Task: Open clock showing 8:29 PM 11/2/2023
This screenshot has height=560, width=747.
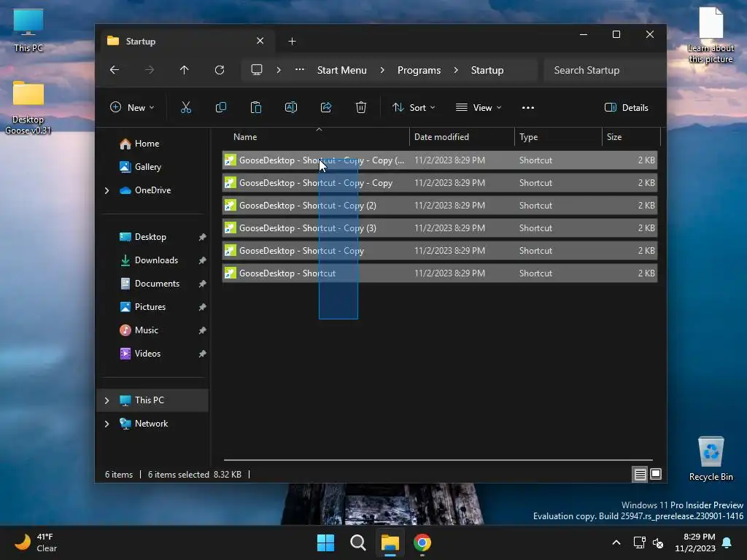Action: point(695,542)
